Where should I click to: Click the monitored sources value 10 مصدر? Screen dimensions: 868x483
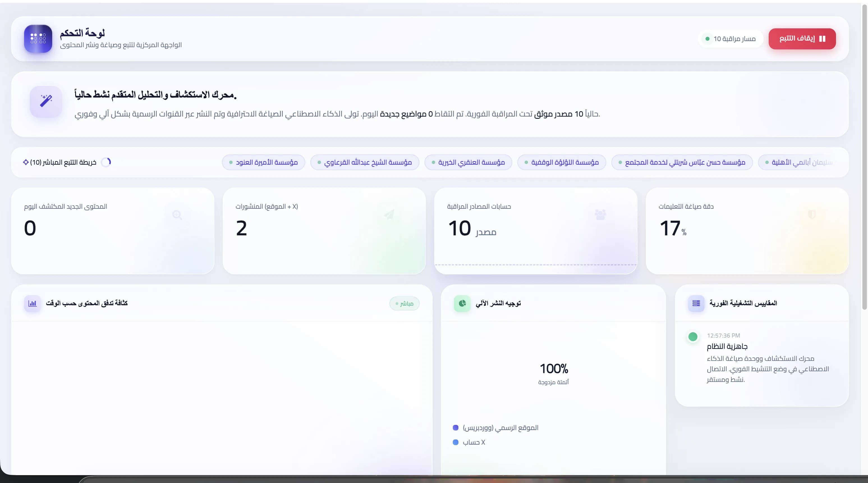click(x=472, y=228)
